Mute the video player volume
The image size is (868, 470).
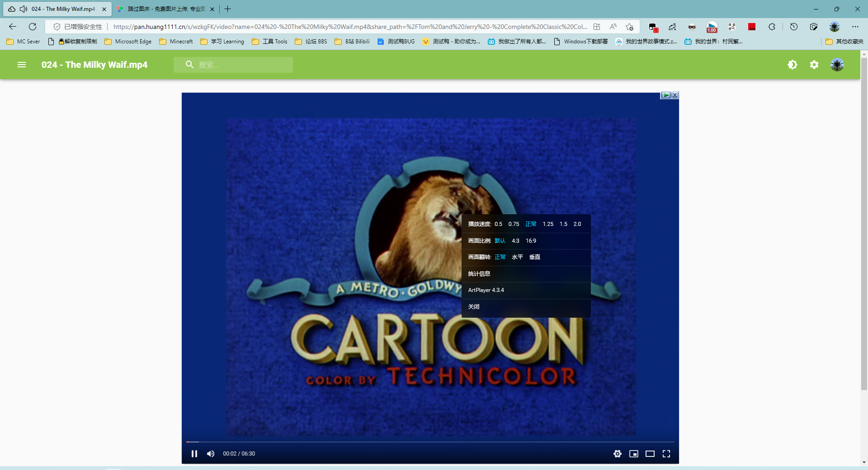pos(211,454)
